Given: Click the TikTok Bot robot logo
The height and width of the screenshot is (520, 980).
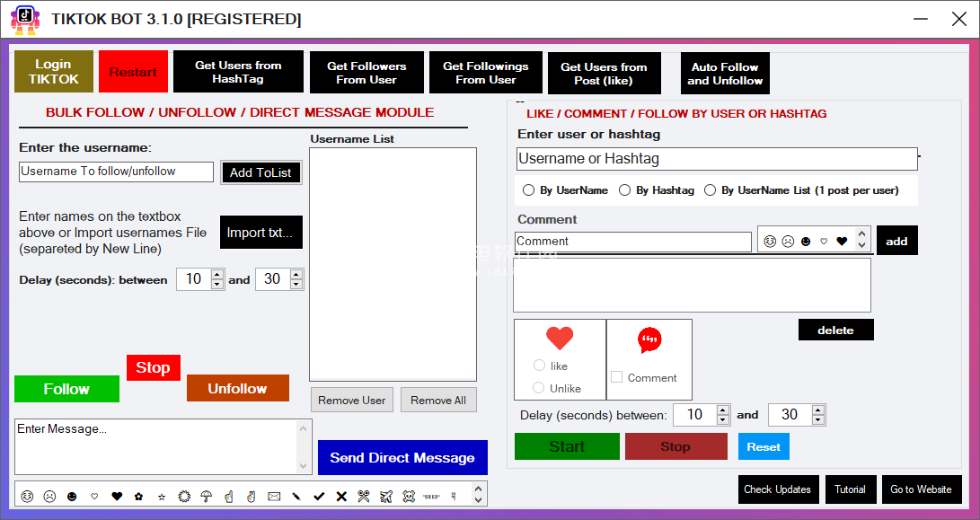Looking at the screenshot, I should (25, 20).
